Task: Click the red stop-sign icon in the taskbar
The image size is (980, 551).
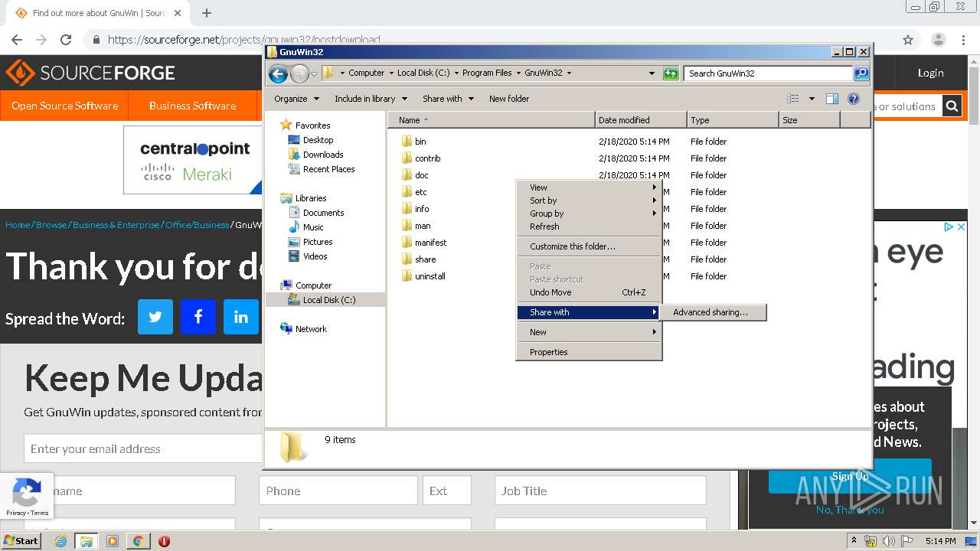Action: coord(164,541)
